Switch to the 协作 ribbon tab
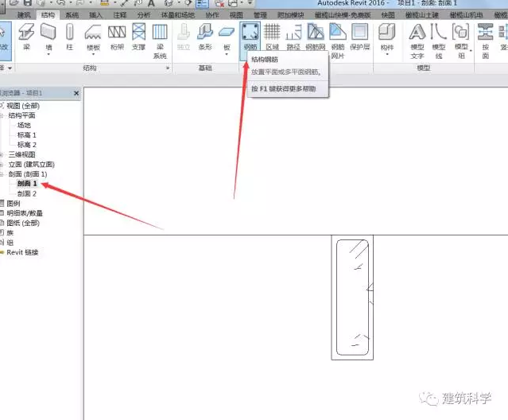 [212, 15]
